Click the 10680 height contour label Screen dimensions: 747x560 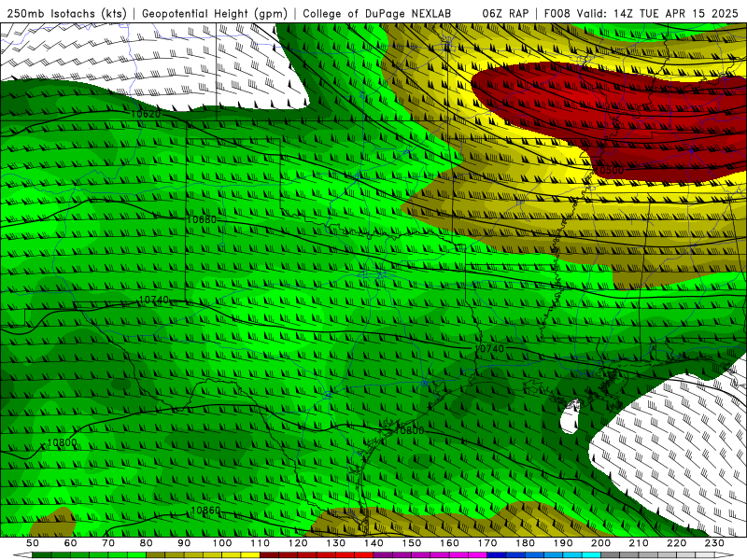click(201, 219)
